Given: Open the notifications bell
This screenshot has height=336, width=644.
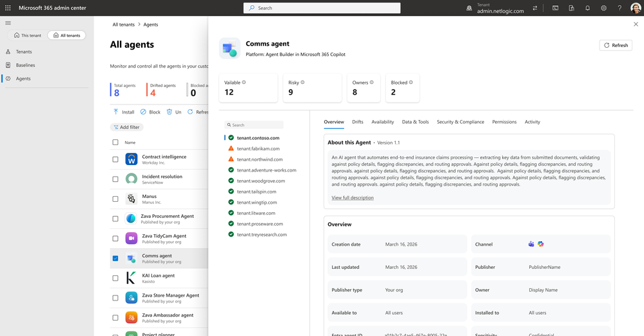Looking at the screenshot, I should [x=587, y=8].
